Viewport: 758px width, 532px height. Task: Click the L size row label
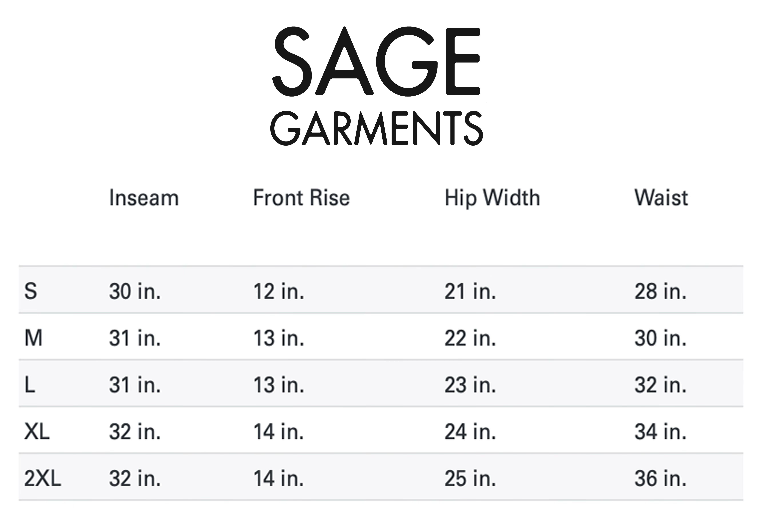[30, 385]
